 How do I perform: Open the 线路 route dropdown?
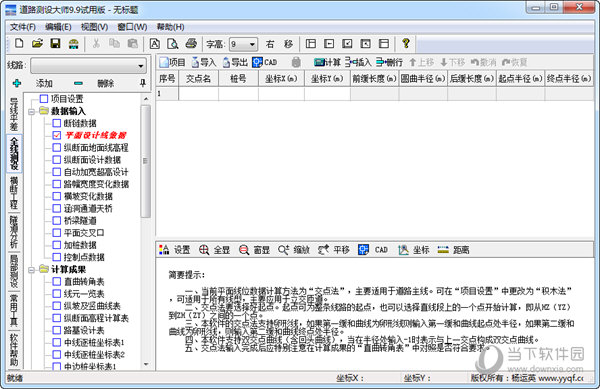(x=88, y=66)
